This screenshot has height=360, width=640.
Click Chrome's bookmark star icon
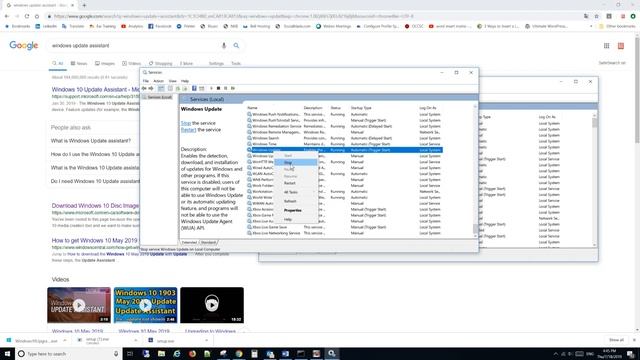(x=596, y=16)
